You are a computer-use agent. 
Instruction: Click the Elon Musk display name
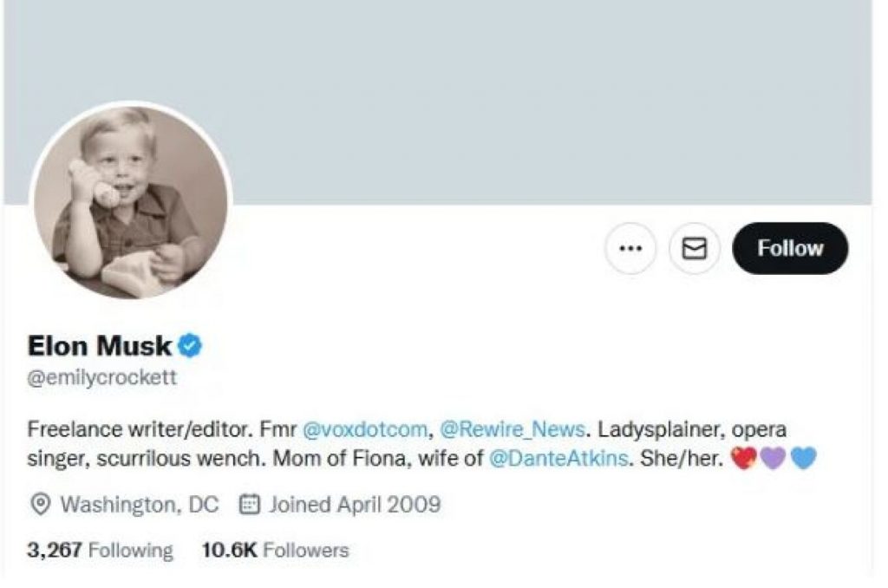coord(100,346)
